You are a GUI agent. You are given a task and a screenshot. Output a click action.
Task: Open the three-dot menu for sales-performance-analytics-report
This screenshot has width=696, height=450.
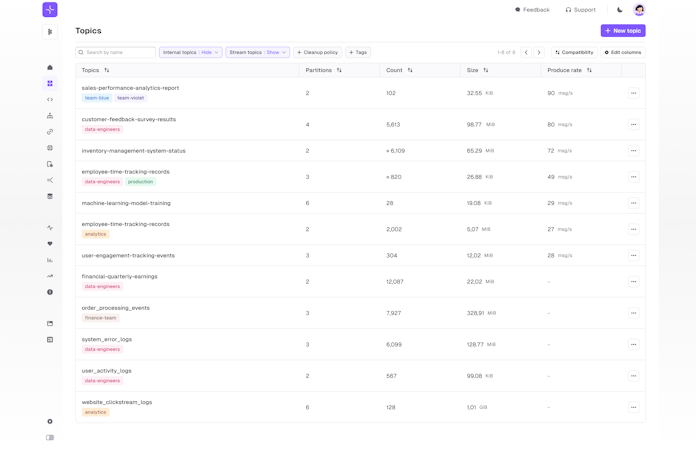tap(633, 93)
